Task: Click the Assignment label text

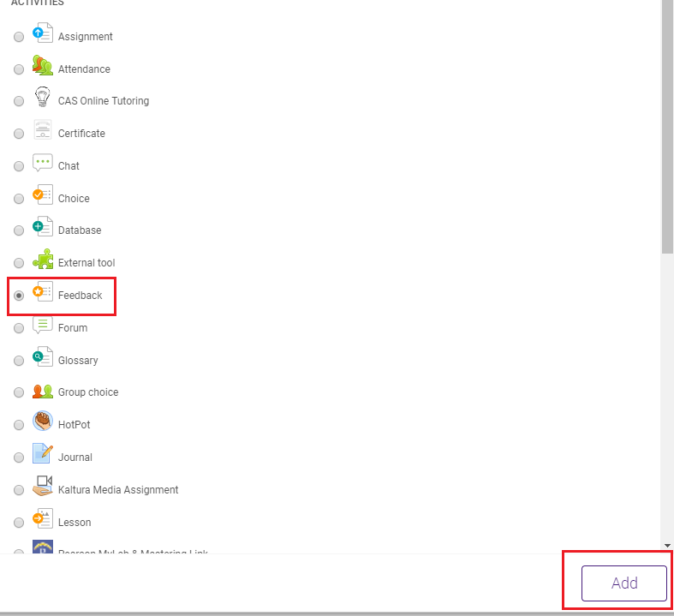Action: 85,37
